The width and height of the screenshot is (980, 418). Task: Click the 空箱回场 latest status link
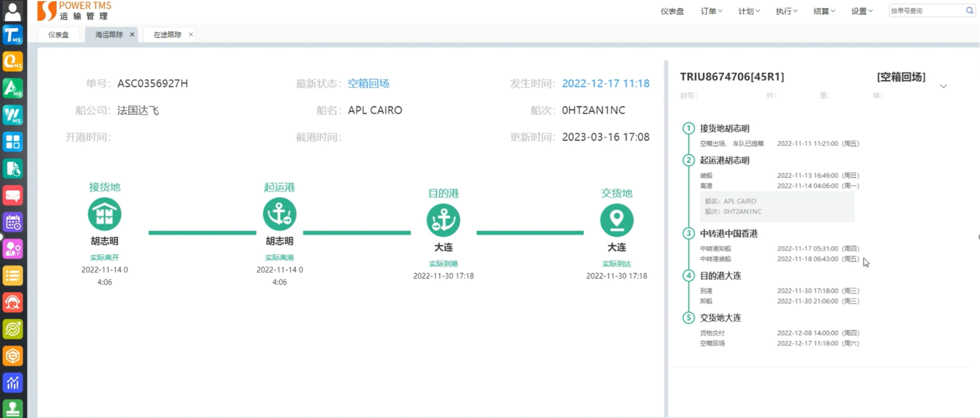point(368,84)
